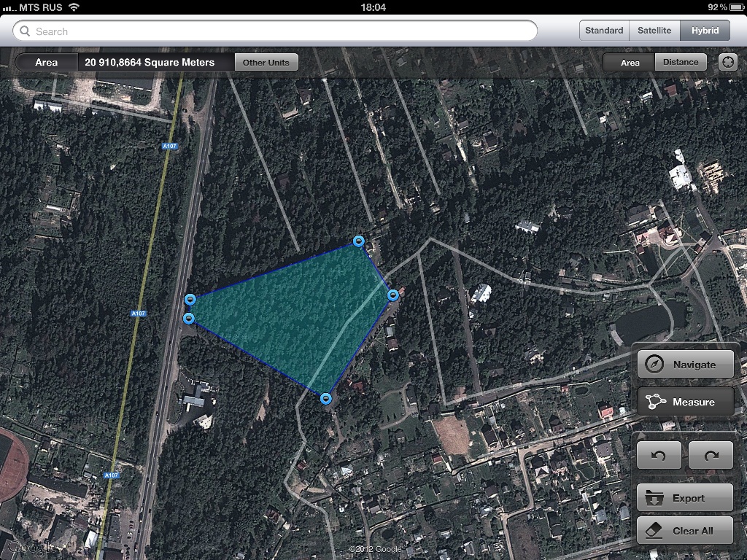Tap the locate-me crosshair icon

tap(727, 62)
